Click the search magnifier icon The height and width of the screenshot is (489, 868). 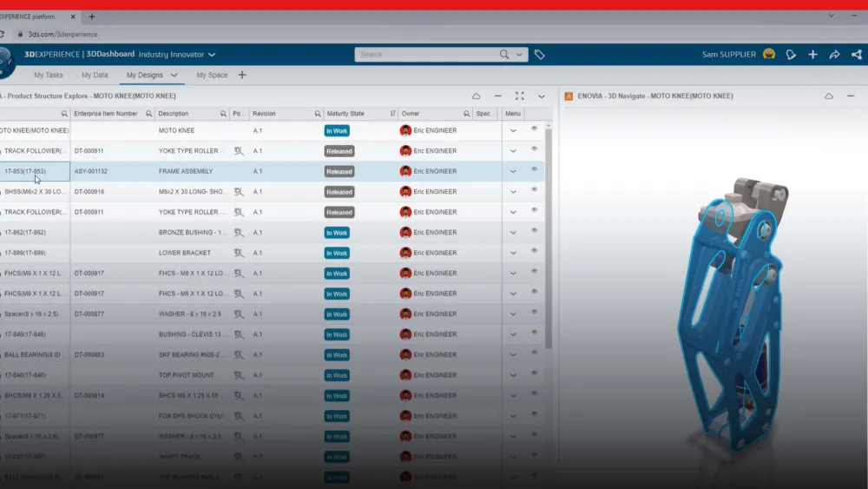click(x=503, y=54)
